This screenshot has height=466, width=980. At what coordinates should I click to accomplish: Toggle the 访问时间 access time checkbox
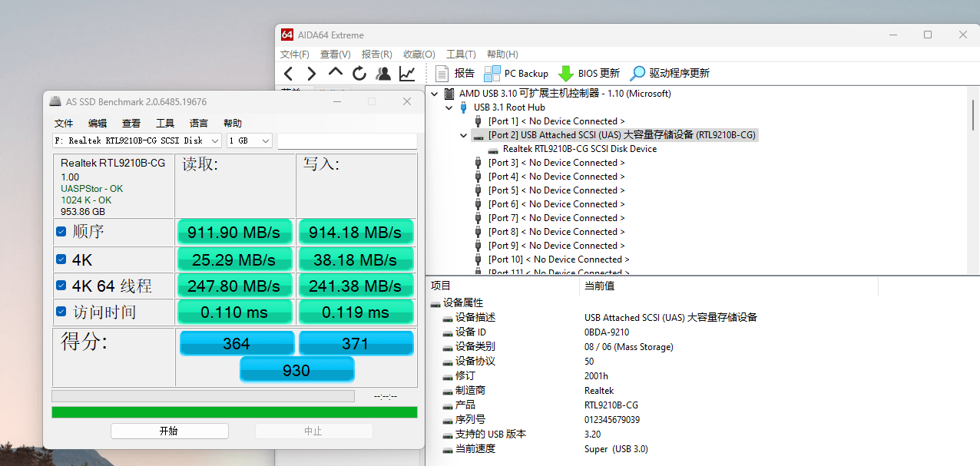pos(61,312)
